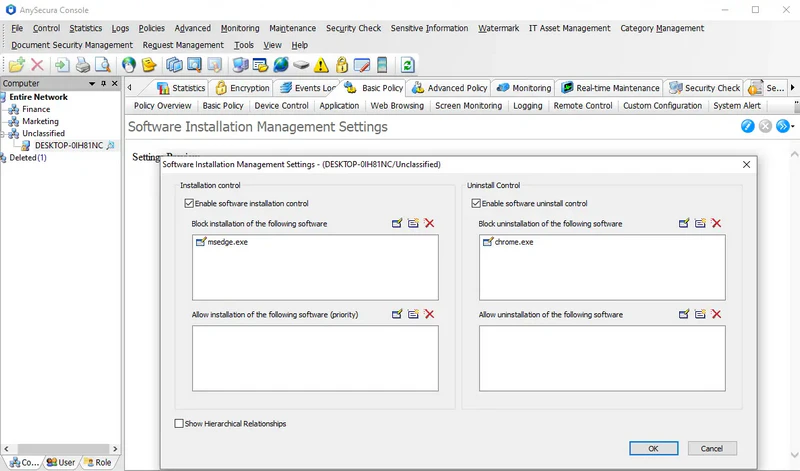Click OK in the settings dialog

[654, 449]
